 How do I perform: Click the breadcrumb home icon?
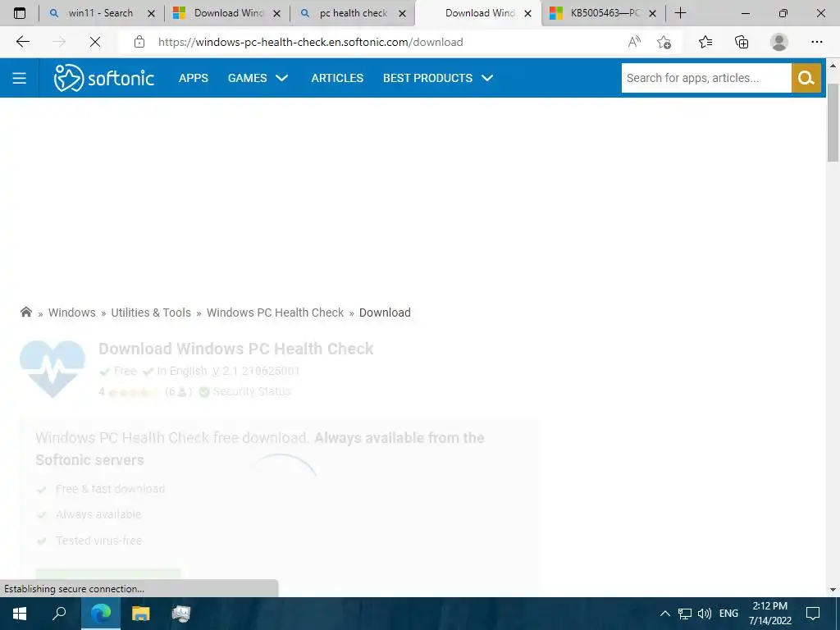coord(25,312)
